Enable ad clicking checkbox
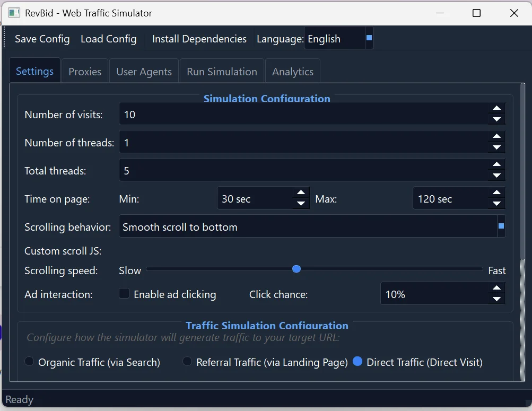This screenshot has height=411, width=532. click(x=124, y=294)
